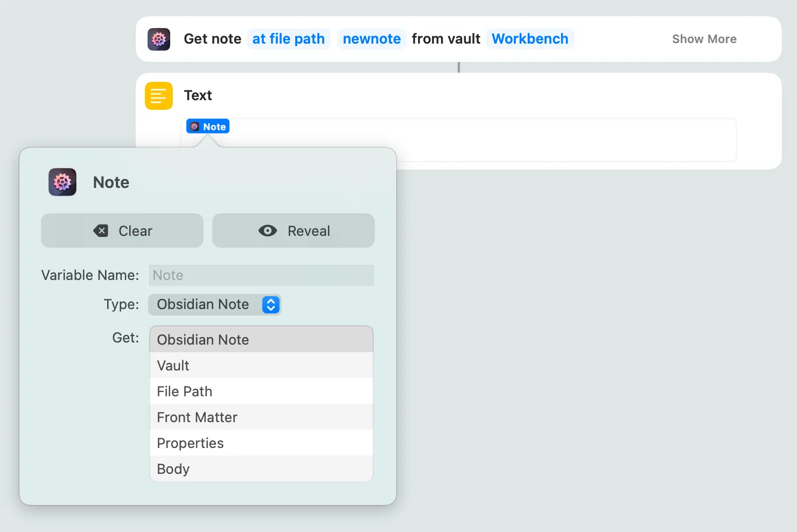Click the backspace Clear icon
Screen dimensions: 797x532
101,231
